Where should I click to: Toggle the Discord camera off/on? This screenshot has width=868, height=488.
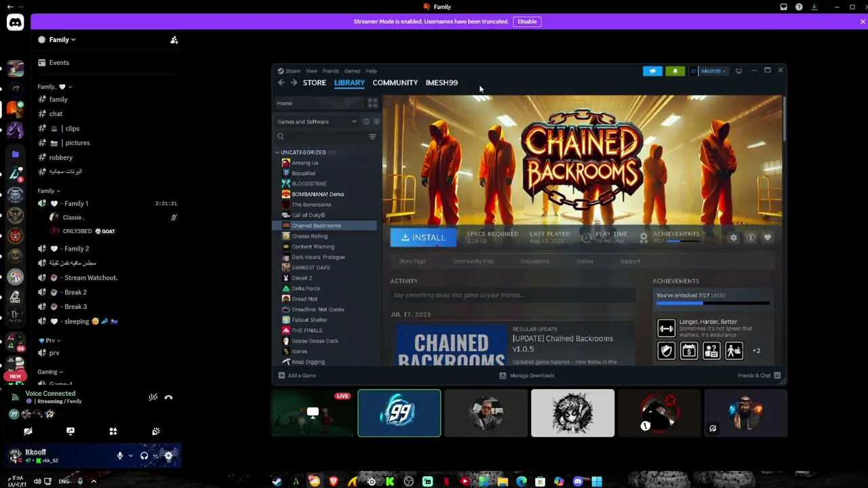point(28,431)
